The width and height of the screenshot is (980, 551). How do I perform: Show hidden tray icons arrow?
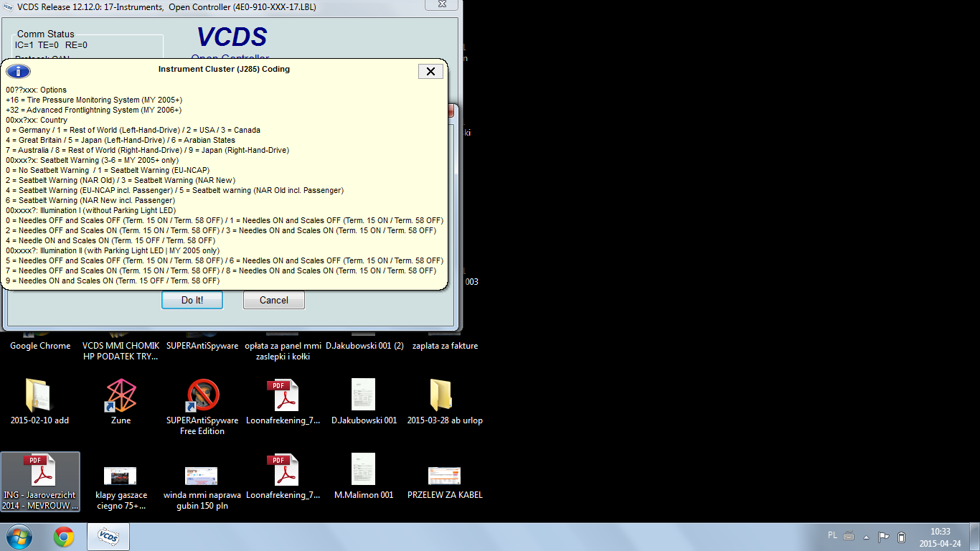(867, 537)
